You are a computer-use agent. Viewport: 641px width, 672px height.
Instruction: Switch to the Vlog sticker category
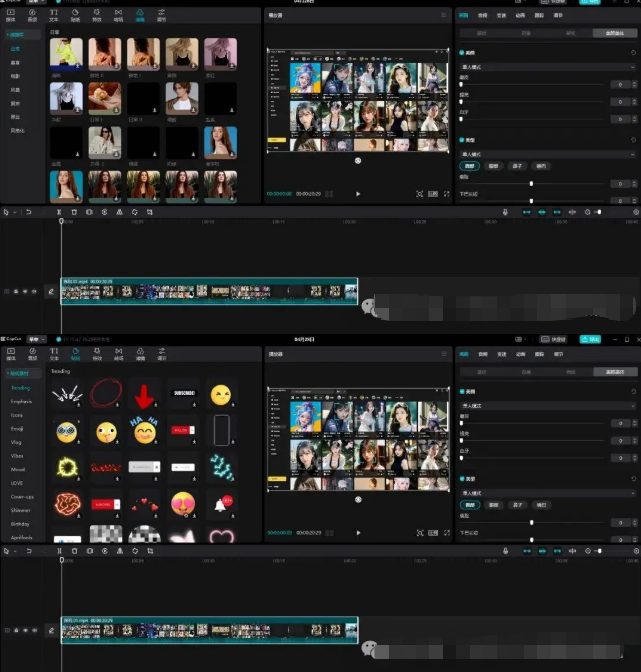pyautogui.click(x=18, y=441)
